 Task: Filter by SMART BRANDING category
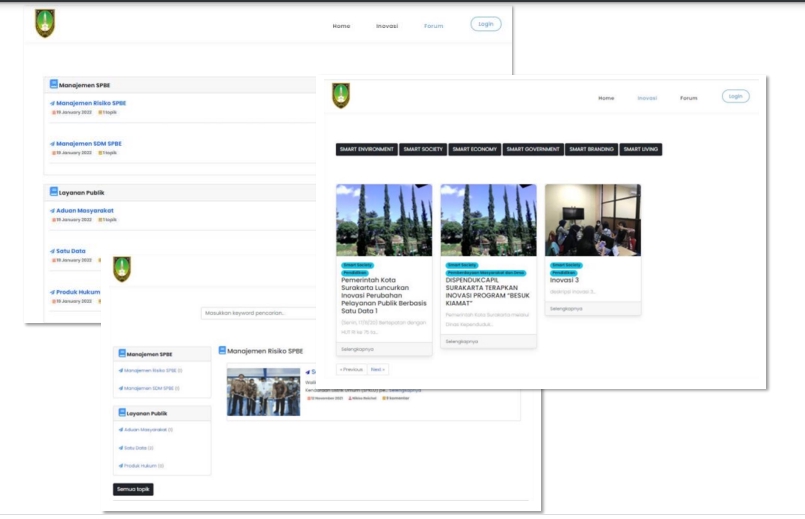pos(591,149)
